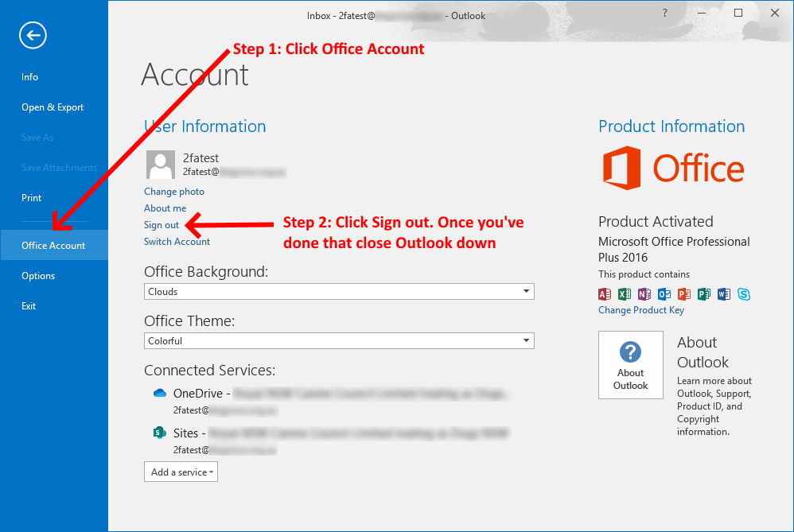Click the Skype icon in product list
The height and width of the screenshot is (532, 794).
pos(744,294)
